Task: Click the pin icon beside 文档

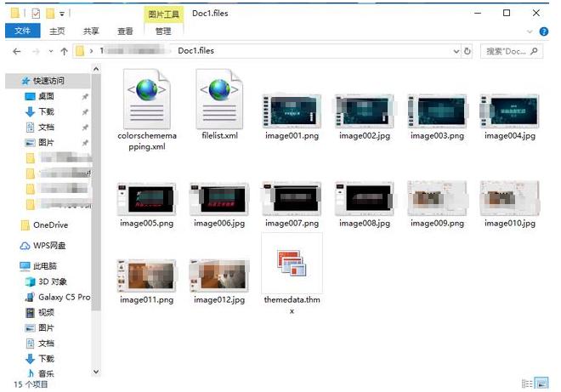Action: coord(85,128)
